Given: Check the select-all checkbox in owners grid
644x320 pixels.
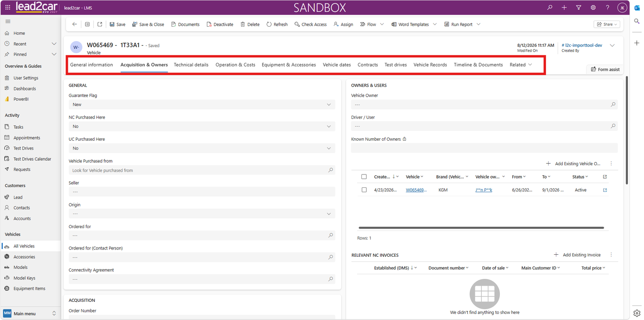Looking at the screenshot, I should [364, 177].
